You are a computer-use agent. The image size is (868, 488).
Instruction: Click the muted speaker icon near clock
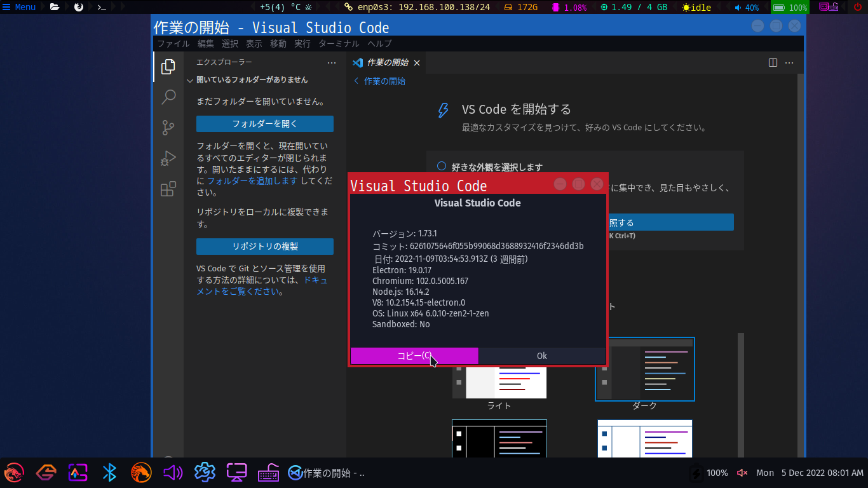(742, 473)
